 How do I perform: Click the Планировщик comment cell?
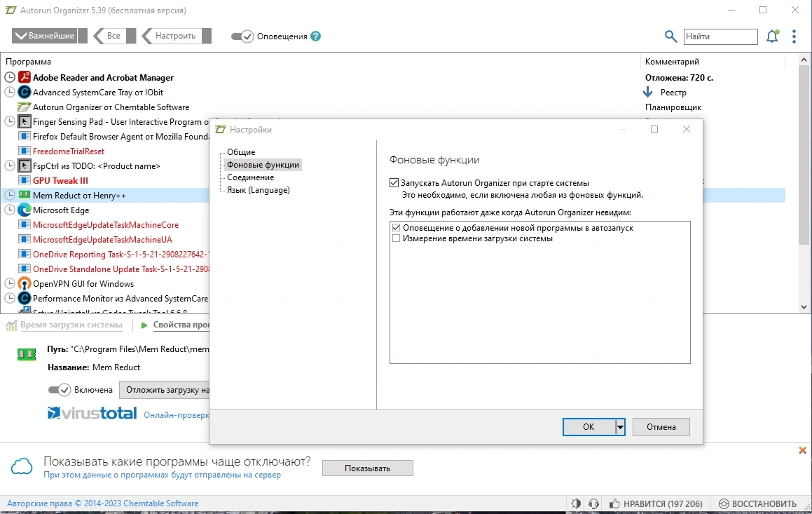673,107
